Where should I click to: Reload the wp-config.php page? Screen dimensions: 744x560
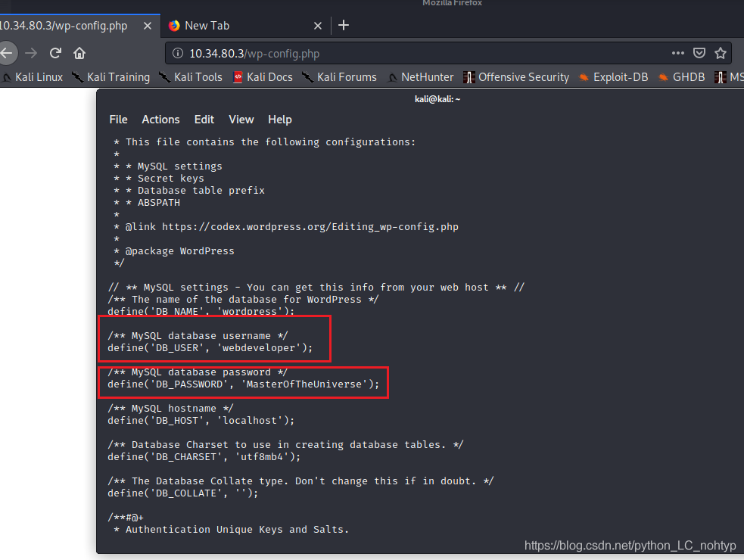point(55,53)
